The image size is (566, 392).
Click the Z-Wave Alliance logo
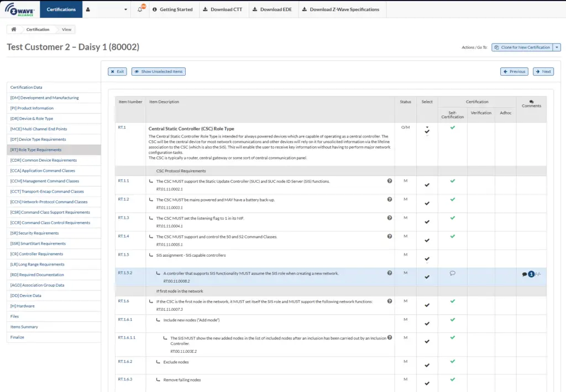pyautogui.click(x=20, y=9)
